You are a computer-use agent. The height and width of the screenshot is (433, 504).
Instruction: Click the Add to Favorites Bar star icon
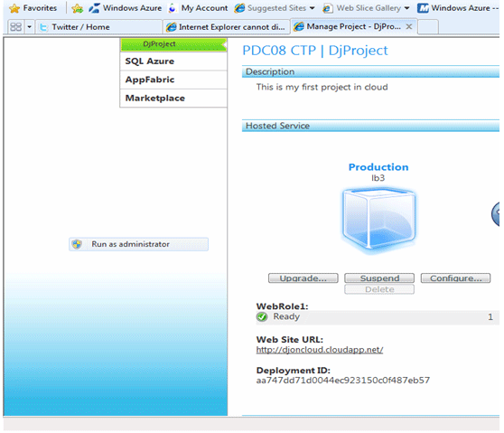click(77, 8)
